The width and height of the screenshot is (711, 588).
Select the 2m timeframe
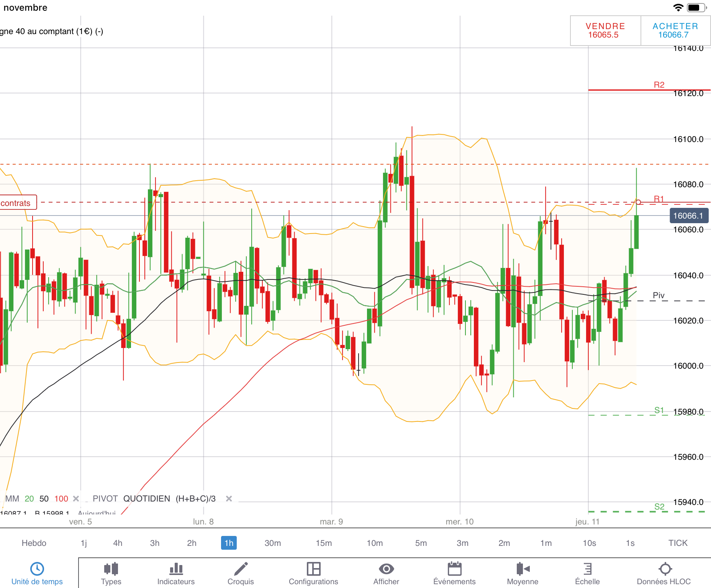pyautogui.click(x=504, y=543)
